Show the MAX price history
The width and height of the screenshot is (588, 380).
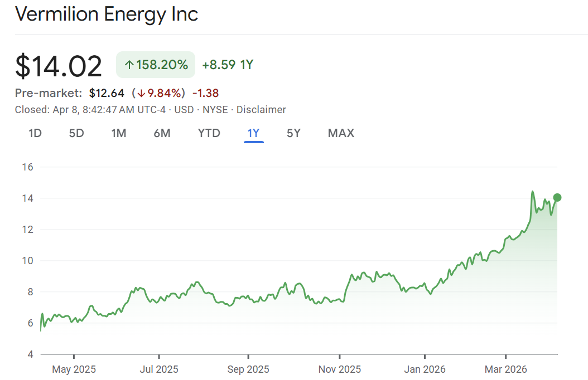(341, 133)
